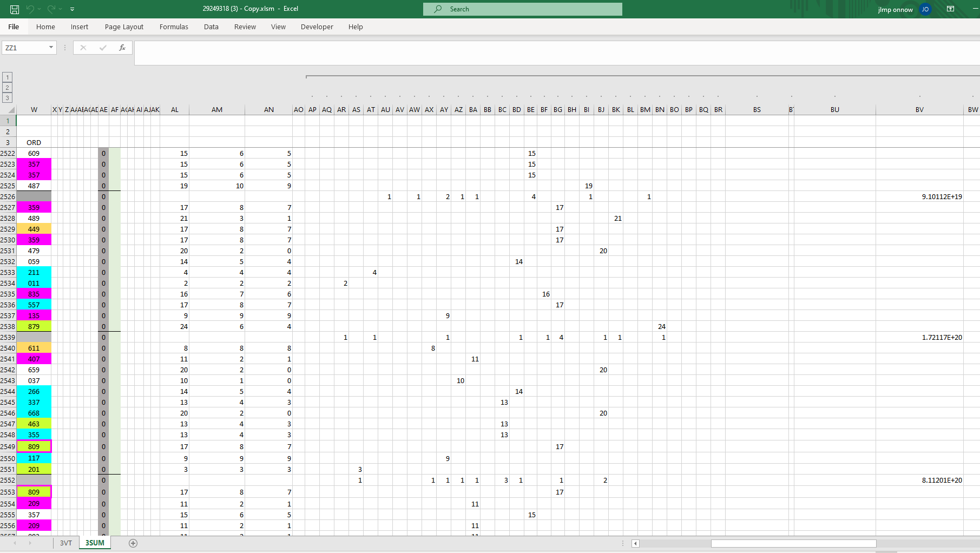The width and height of the screenshot is (980, 553).
Task: Click the File menu
Action: coord(13,27)
